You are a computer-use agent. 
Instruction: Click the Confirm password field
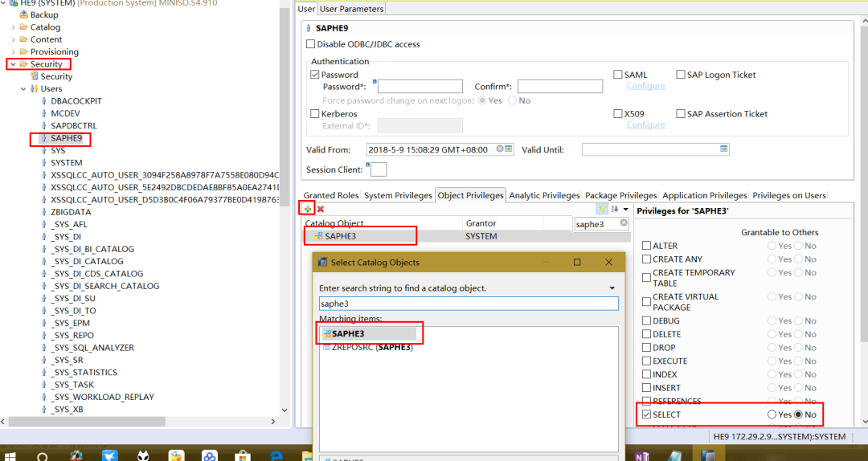pyautogui.click(x=560, y=86)
